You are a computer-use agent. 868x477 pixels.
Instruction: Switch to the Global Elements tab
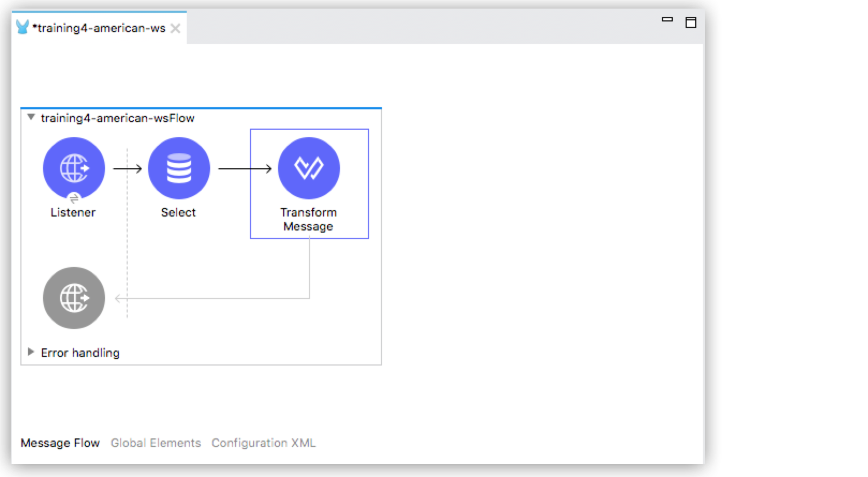point(156,443)
